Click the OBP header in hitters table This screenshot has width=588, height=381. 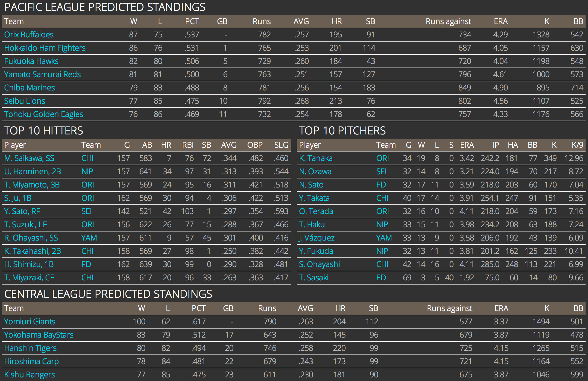[x=254, y=145]
